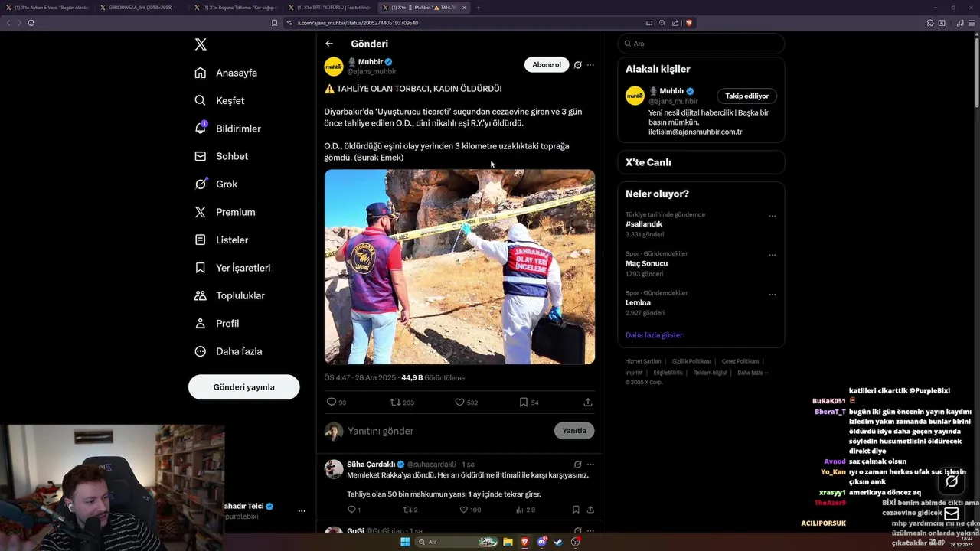Open a new browser tab

[479, 8]
